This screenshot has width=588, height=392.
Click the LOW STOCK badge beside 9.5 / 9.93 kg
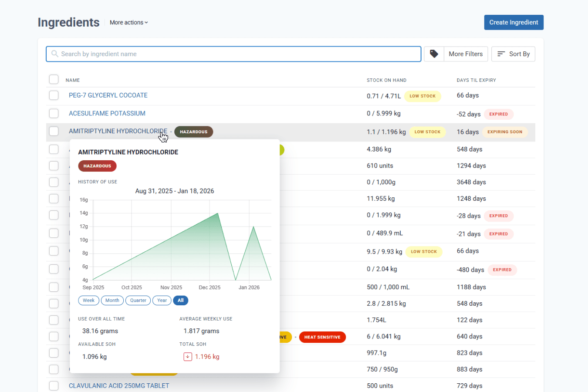(424, 252)
